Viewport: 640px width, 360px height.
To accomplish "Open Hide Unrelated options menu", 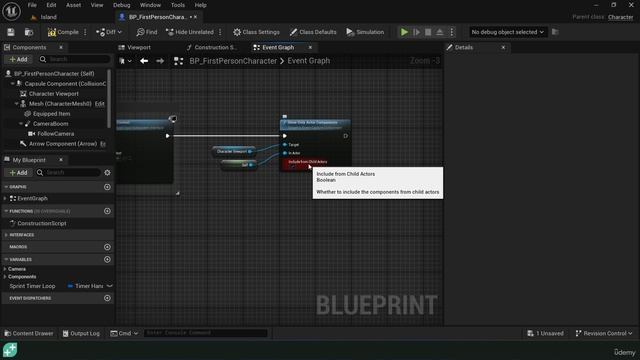I will pyautogui.click(x=220, y=32).
